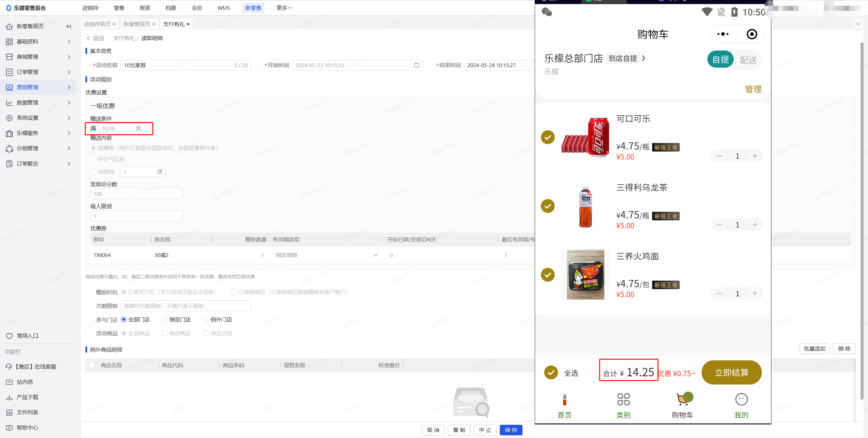Image resolution: width=868 pixels, height=438 pixels.
Task: Open 站内信 mail icon
Action: 9,382
